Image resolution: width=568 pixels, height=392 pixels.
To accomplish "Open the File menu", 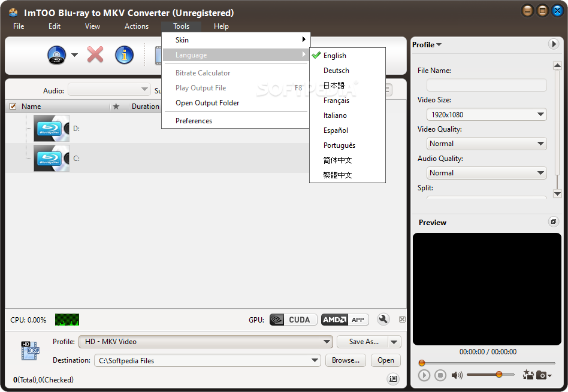I will [19, 26].
